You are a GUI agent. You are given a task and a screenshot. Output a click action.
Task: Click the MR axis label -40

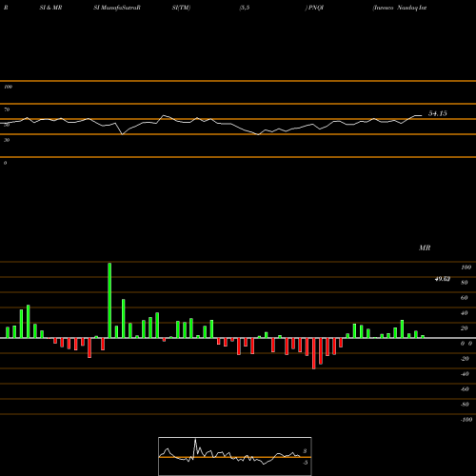pyautogui.click(x=465, y=374)
